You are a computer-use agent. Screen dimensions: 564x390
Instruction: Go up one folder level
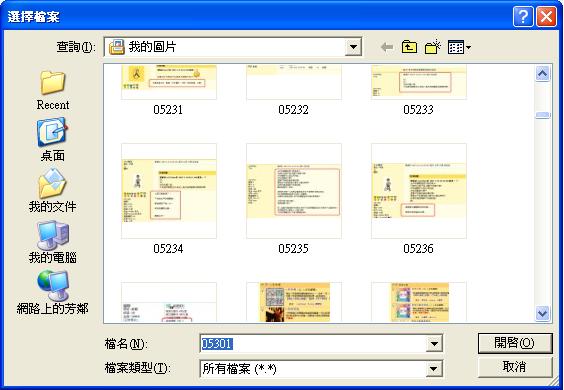coord(409,47)
